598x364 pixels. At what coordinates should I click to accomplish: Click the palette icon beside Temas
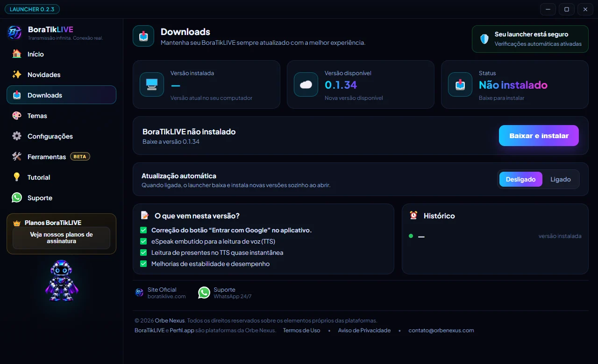click(17, 115)
